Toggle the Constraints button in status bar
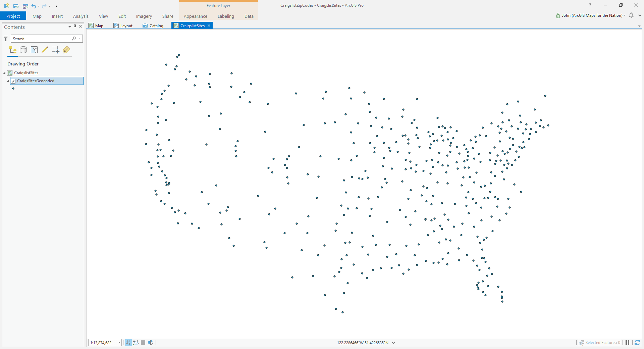644x349 pixels. (x=136, y=343)
